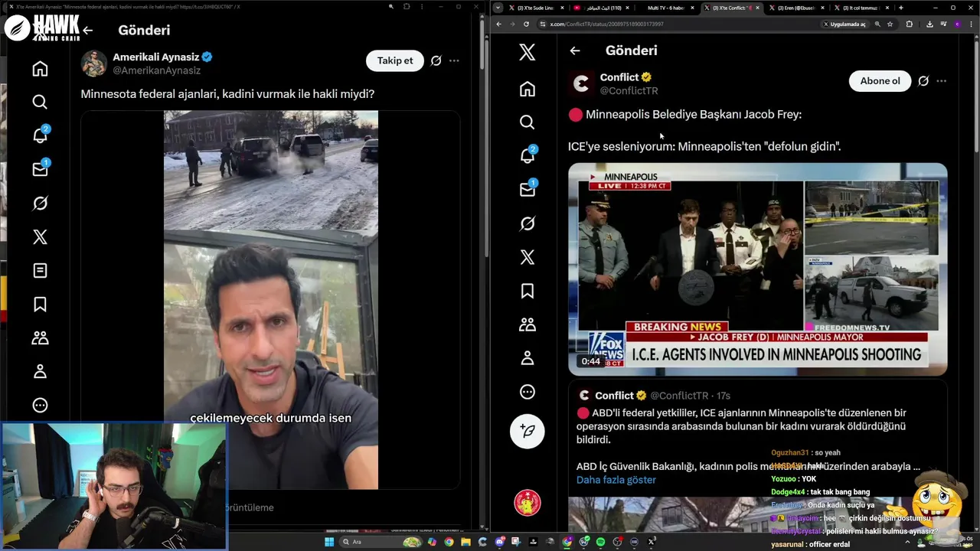Open Grok icon in left window sidebar
The image size is (980, 551).
[x=40, y=203]
